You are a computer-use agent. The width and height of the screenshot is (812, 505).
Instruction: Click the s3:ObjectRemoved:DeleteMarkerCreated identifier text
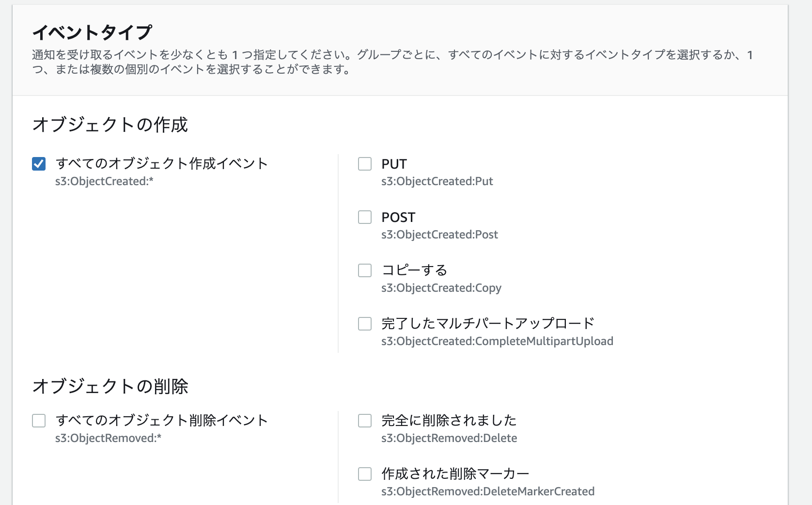pos(487,491)
